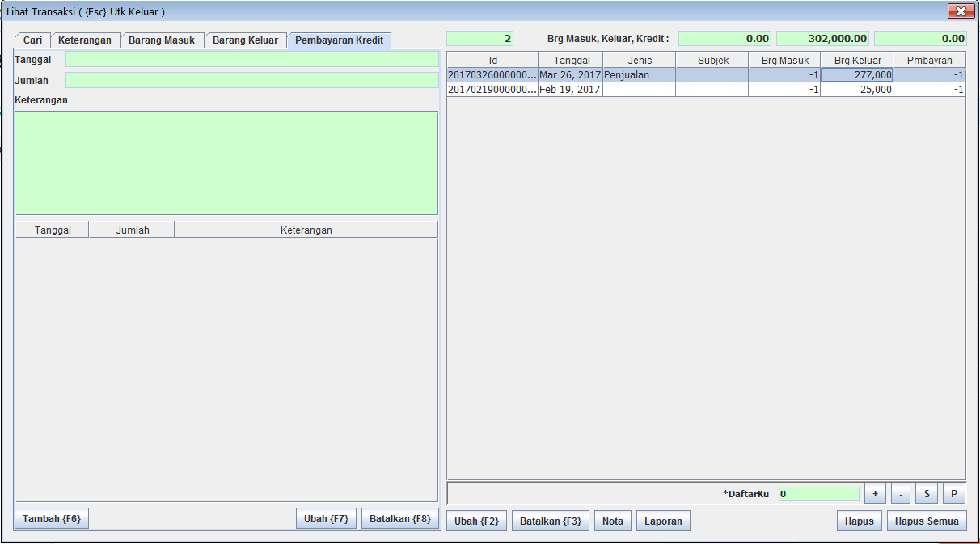Click the Jumlah column header in payment table
The height and width of the screenshot is (544, 980).
[x=132, y=230]
